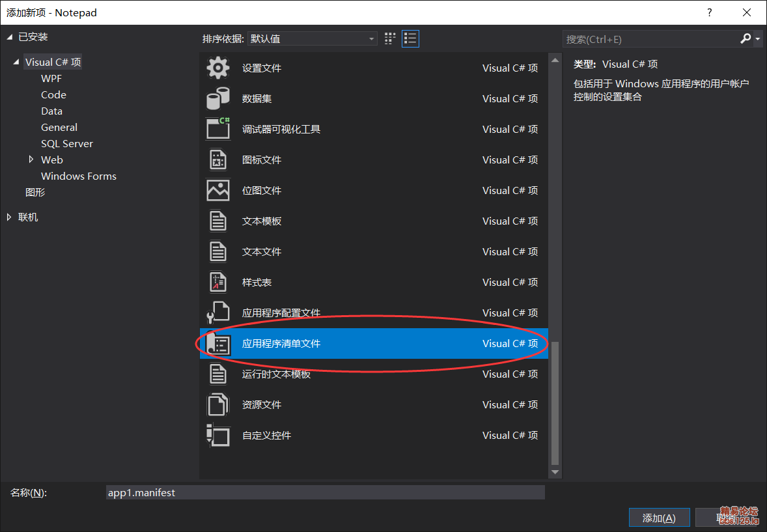Click the scrollbar down arrow

[x=555, y=472]
